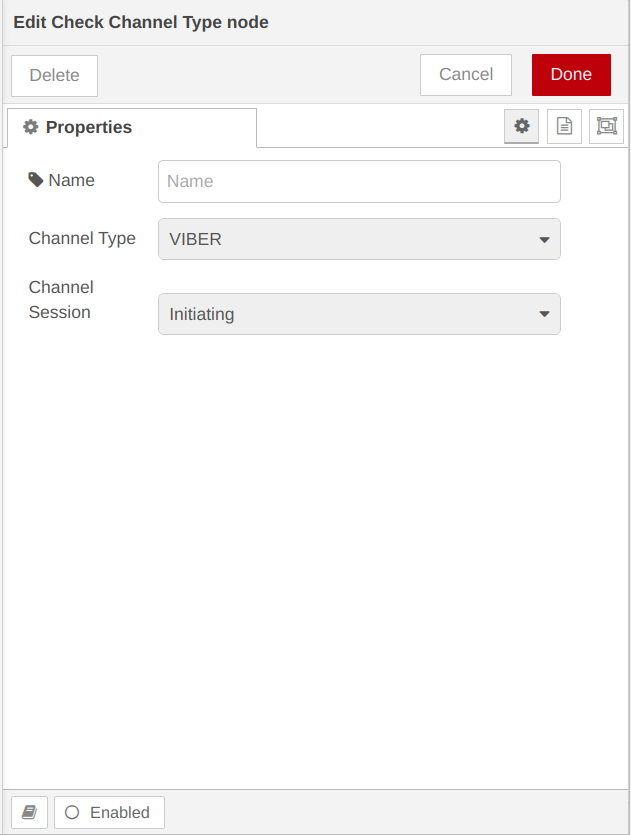Click the Name field label text
Viewport: 631px width, 835px height.
click(x=72, y=180)
